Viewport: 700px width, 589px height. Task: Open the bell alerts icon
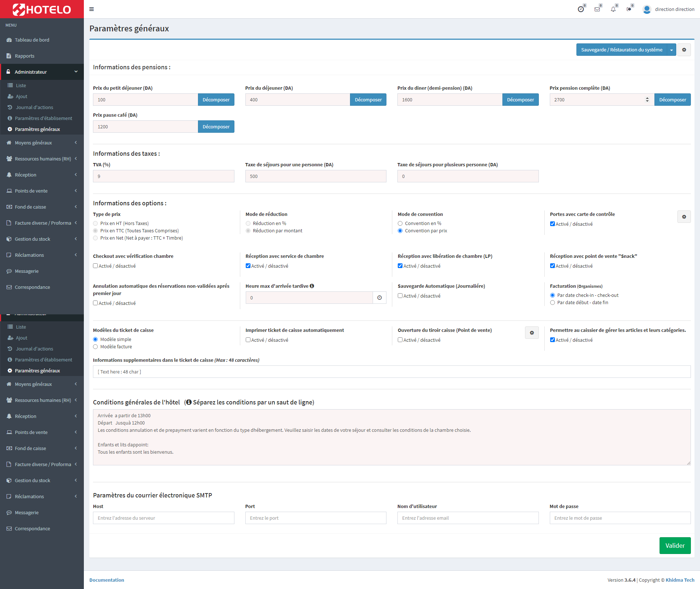613,9
